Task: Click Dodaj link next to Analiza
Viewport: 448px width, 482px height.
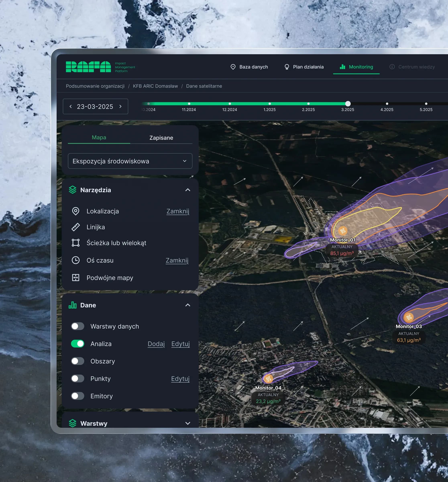Action: (156, 344)
